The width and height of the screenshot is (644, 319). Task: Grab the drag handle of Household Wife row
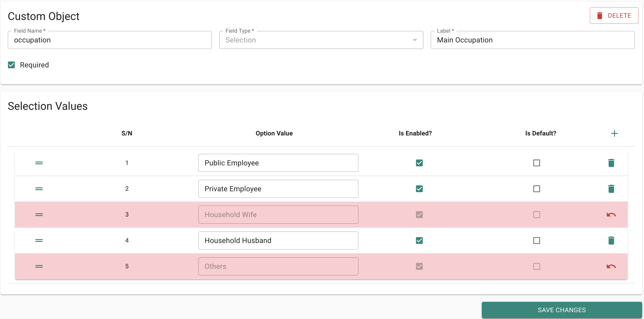click(x=39, y=214)
